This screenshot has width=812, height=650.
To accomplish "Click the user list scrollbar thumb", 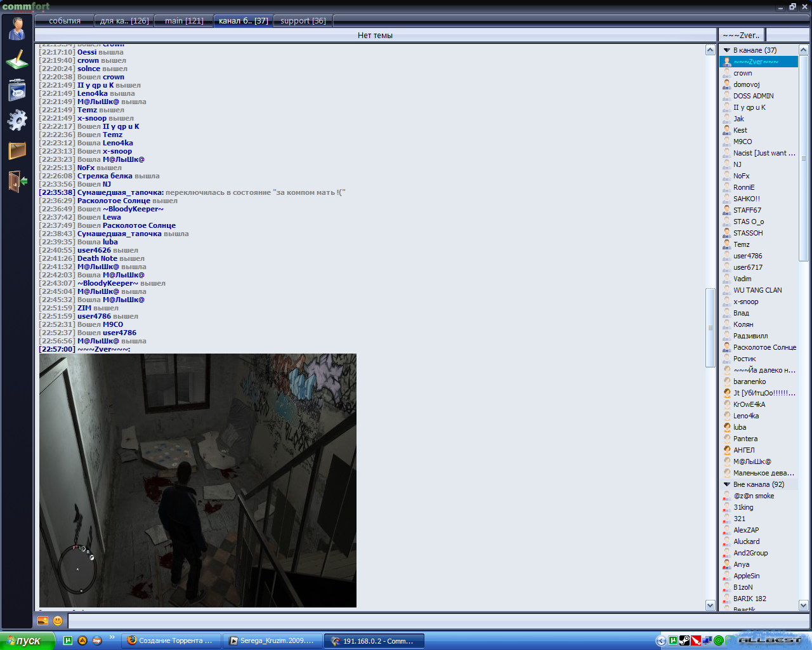I will pos(803,158).
